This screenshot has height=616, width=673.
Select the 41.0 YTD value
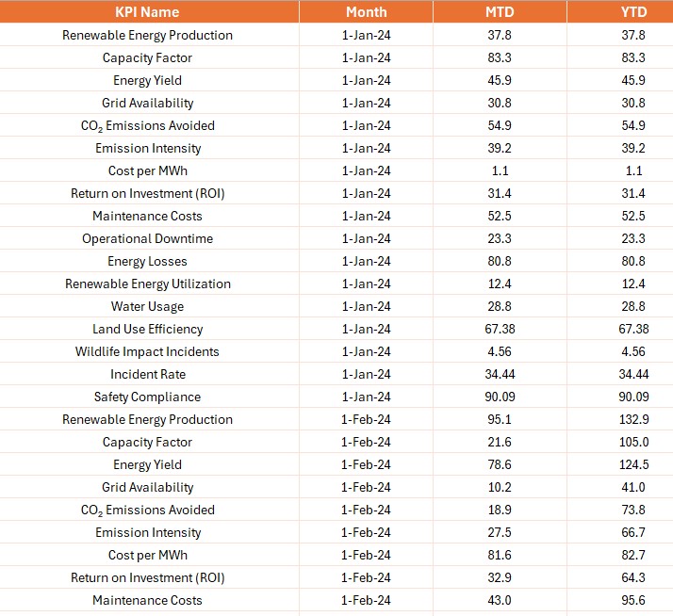[x=633, y=487]
